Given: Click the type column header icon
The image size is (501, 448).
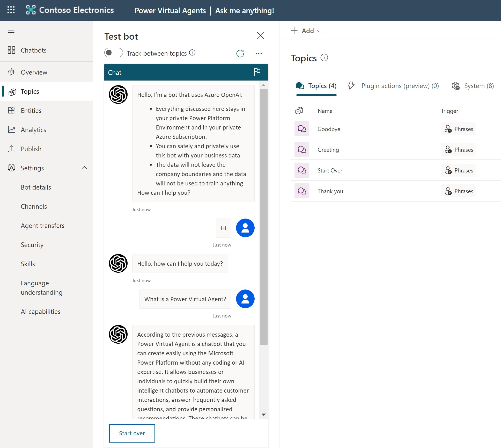Looking at the screenshot, I should (x=299, y=111).
